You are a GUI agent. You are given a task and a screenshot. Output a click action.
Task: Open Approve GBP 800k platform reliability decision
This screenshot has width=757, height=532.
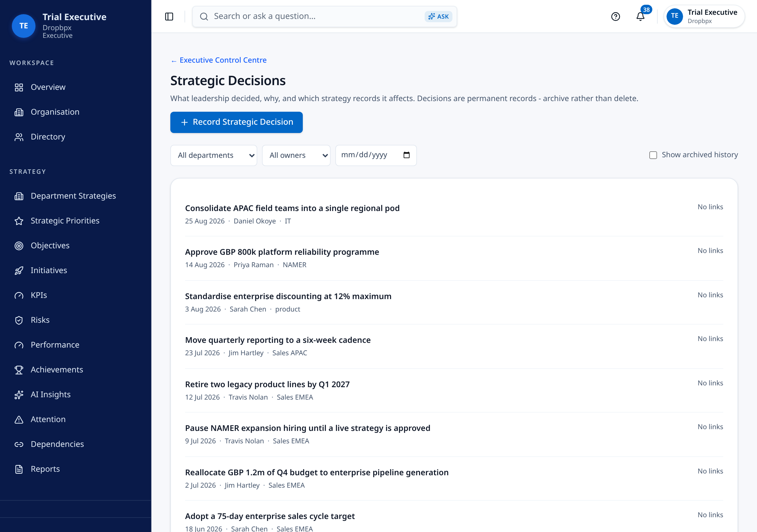pyautogui.click(x=282, y=252)
